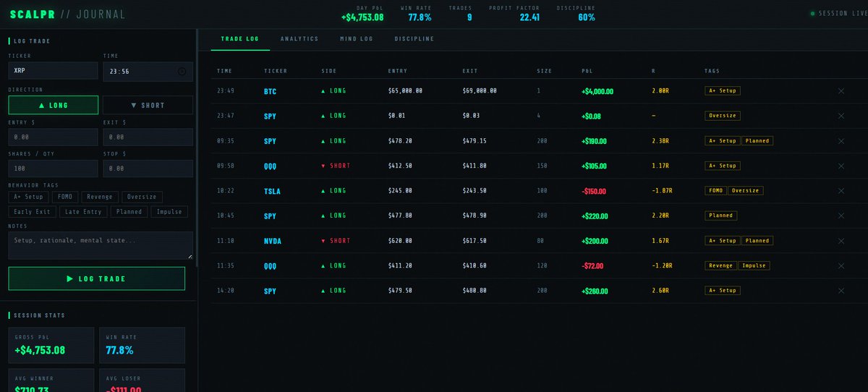
Task: Focus the Stop $ field
Action: [x=148, y=168]
